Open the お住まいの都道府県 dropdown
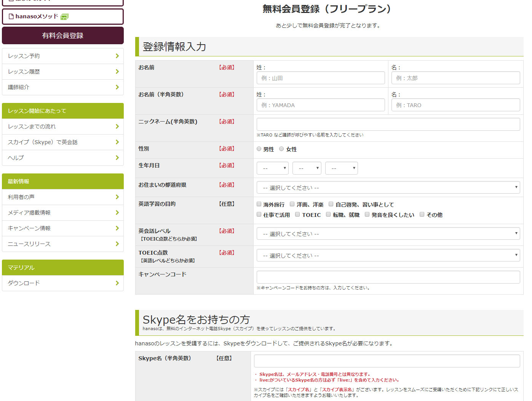The width and height of the screenshot is (532, 401). pos(388,187)
